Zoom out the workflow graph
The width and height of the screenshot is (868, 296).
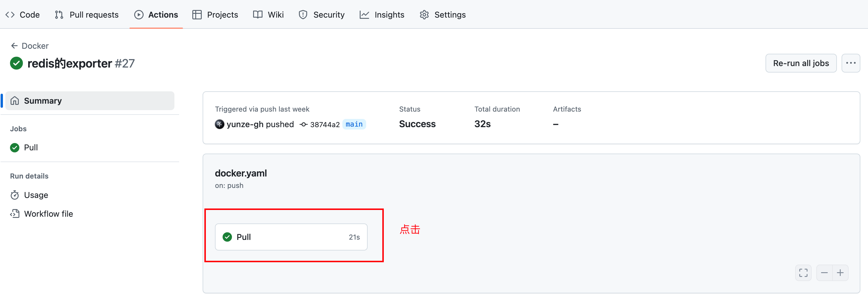(x=824, y=273)
